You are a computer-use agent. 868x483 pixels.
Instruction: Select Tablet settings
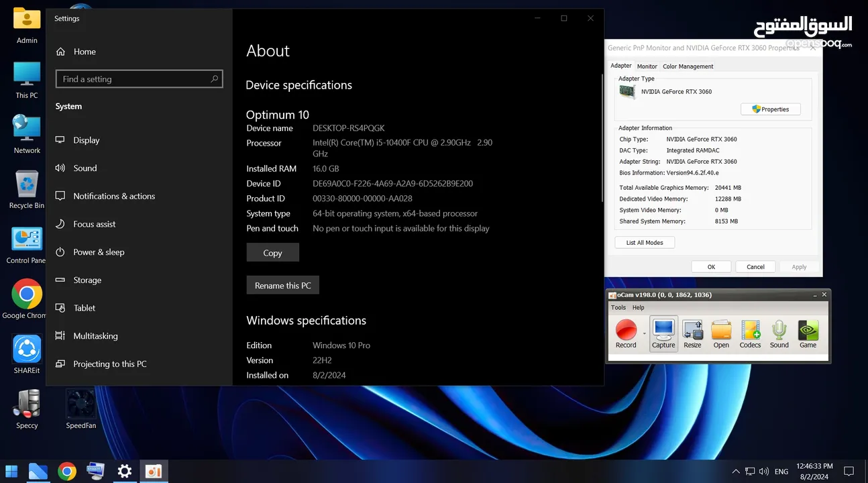tap(140, 308)
